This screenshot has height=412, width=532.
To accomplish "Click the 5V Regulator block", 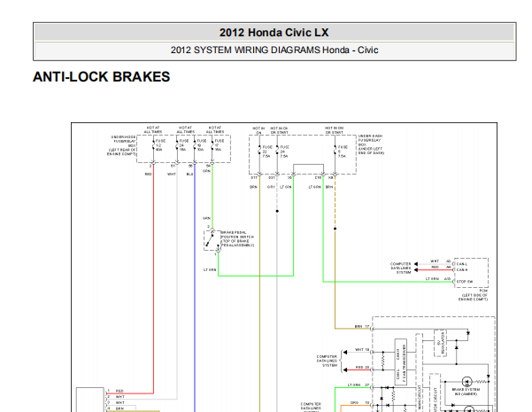I will tap(440, 343).
